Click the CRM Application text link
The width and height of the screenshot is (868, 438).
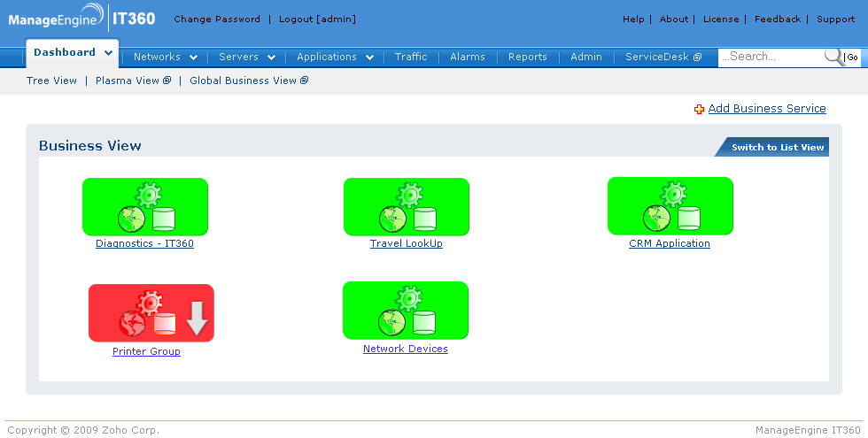(x=670, y=243)
